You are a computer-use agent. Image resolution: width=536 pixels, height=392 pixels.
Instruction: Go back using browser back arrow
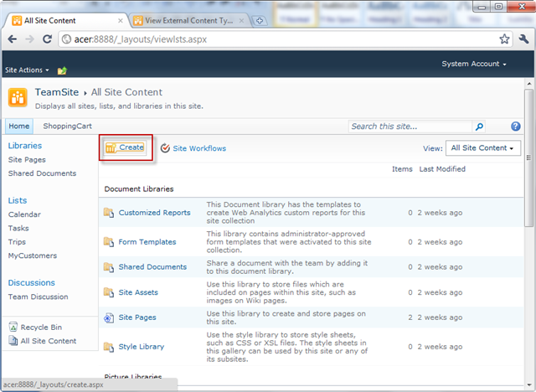pyautogui.click(x=13, y=39)
